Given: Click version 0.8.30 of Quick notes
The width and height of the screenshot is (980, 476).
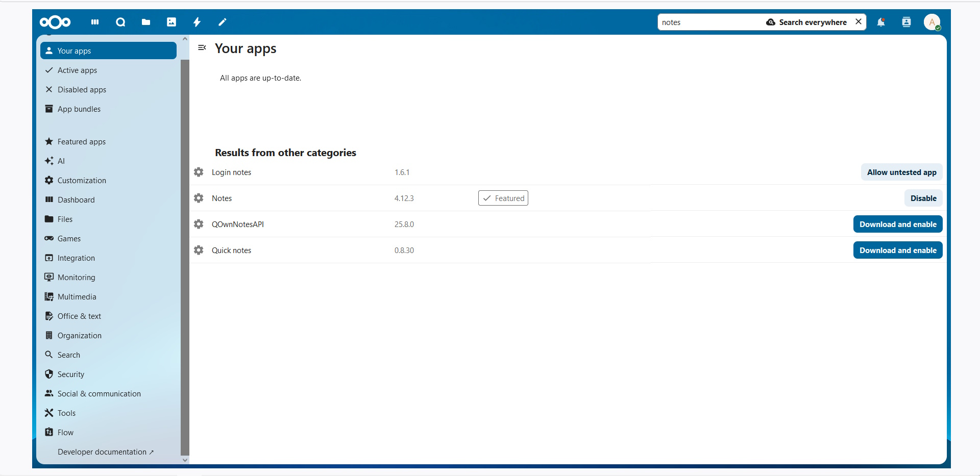Looking at the screenshot, I should (404, 250).
